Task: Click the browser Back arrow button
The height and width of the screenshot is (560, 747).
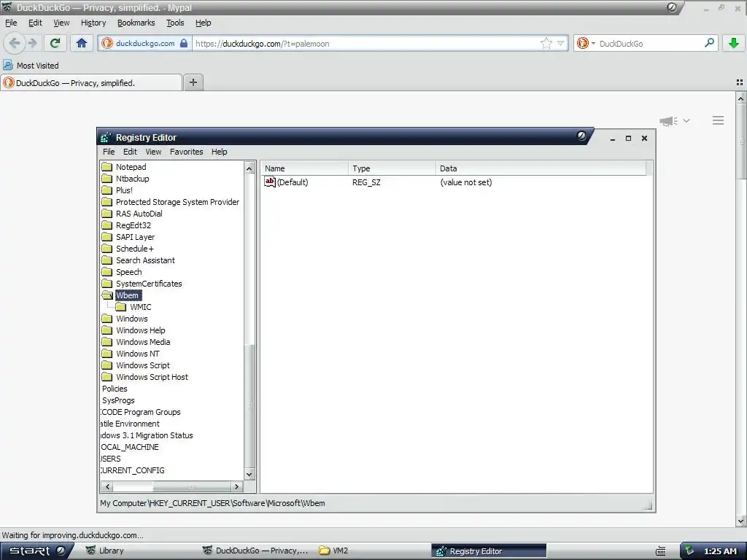Action: click(x=15, y=43)
